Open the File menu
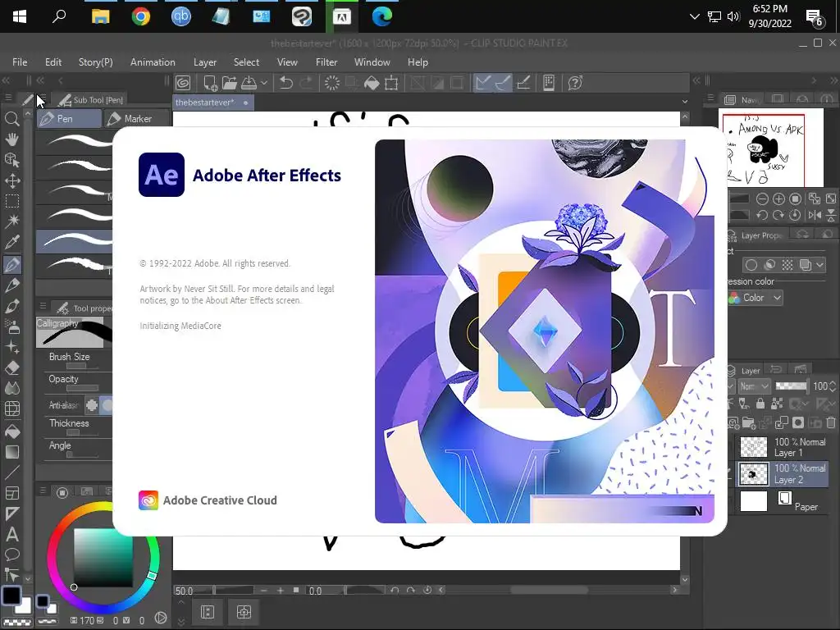 (x=20, y=62)
